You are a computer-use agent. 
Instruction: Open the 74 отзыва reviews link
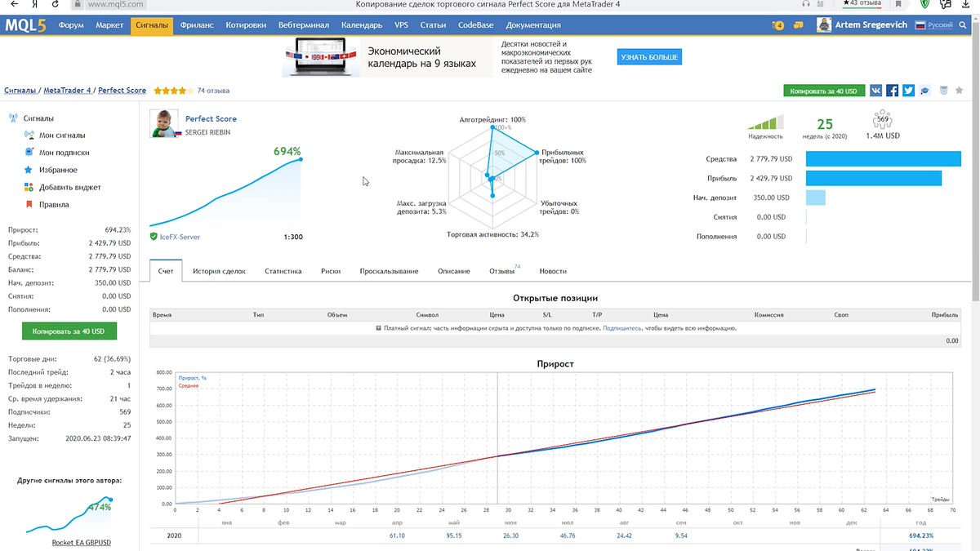pyautogui.click(x=213, y=91)
